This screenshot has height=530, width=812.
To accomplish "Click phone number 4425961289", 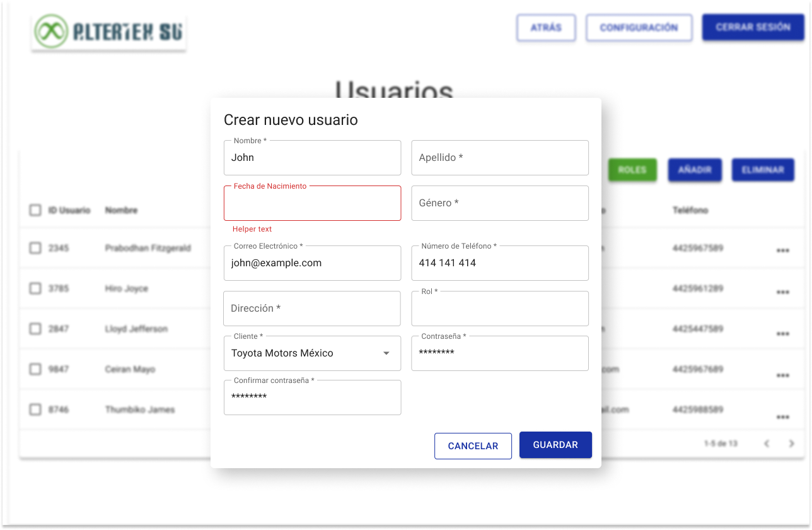I will click(697, 288).
